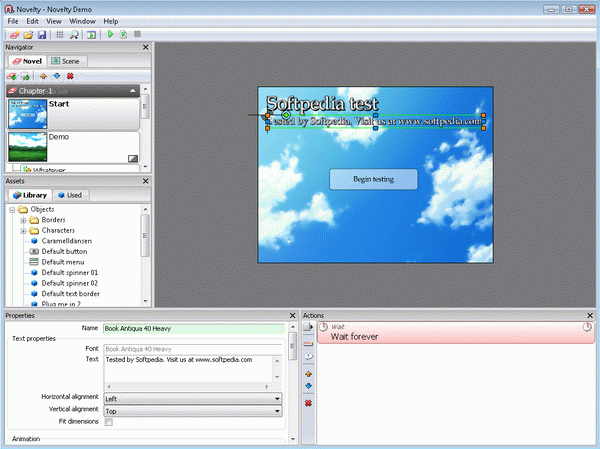Screen dimensions: 600x449
Task: Toggle the grid icon in the main toolbar
Action: click(x=60, y=35)
